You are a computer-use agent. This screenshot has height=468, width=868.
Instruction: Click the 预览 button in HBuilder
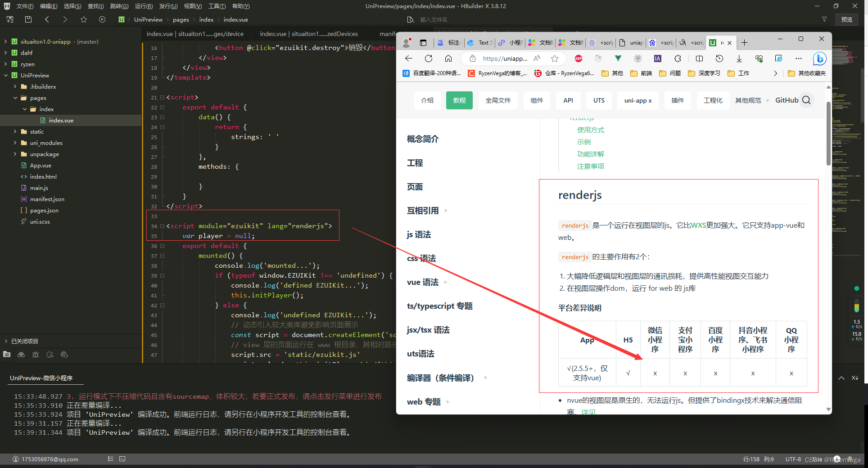(847, 19)
